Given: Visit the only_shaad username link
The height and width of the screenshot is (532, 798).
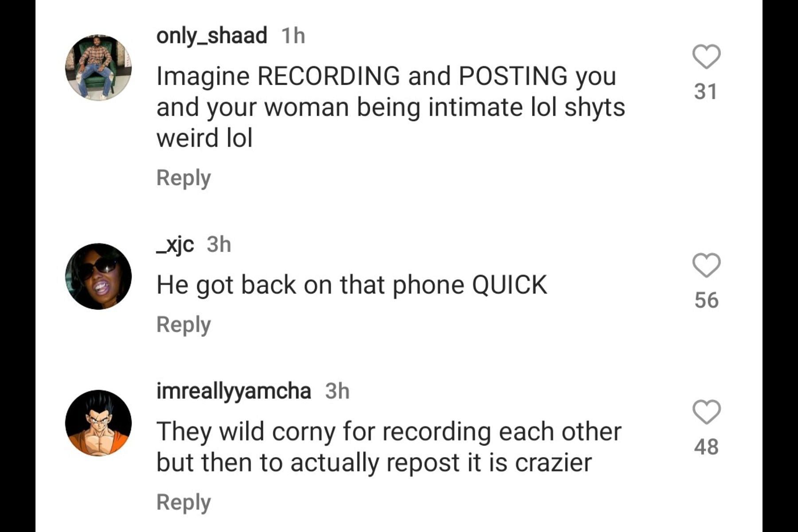Looking at the screenshot, I should click(x=211, y=35).
